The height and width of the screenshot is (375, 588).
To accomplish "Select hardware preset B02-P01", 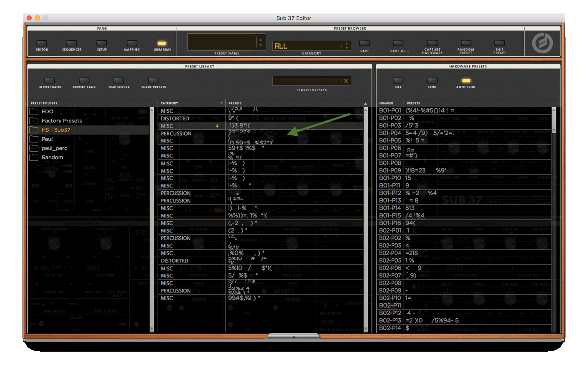I will click(x=464, y=230).
